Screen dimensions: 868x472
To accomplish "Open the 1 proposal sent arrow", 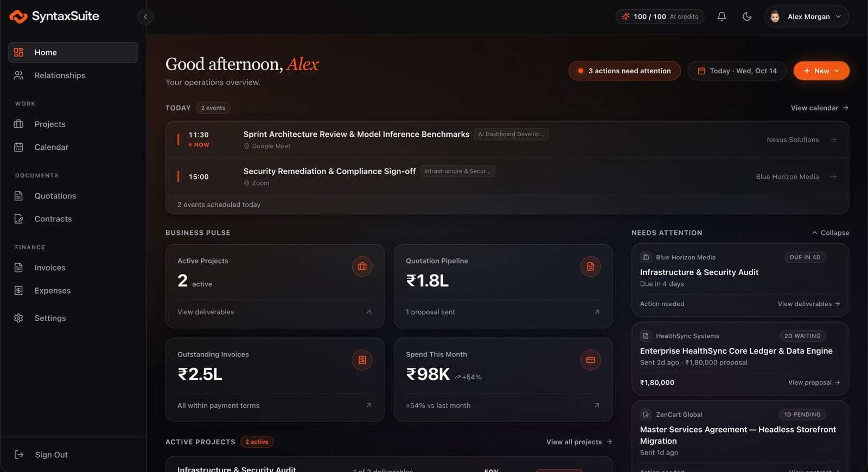I will 597,312.
